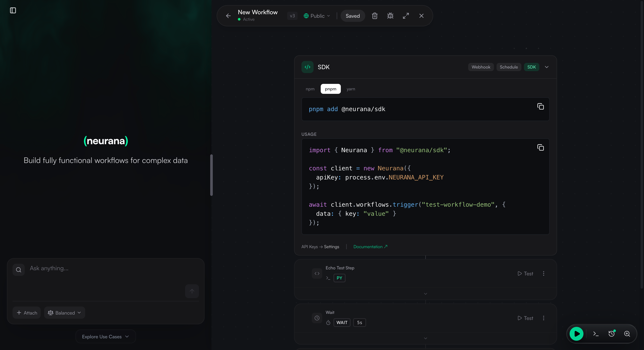This screenshot has width=644, height=350.
Task: Run the workflow with green play button
Action: pyautogui.click(x=576, y=334)
